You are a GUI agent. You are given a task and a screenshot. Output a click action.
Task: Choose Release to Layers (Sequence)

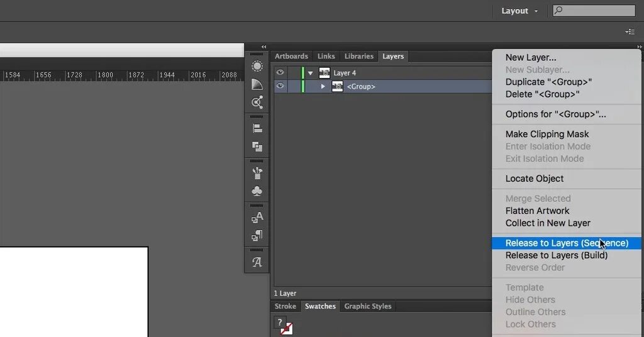pyautogui.click(x=567, y=243)
